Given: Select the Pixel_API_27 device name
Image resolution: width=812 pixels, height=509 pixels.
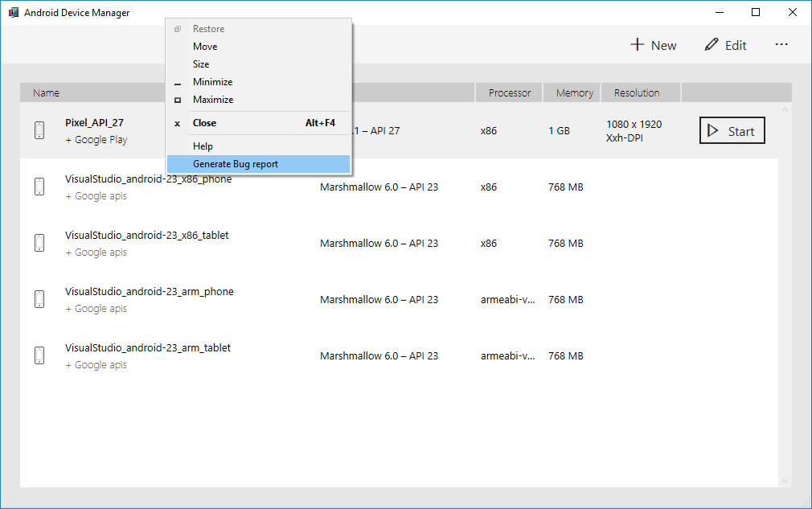Looking at the screenshot, I should [x=94, y=123].
